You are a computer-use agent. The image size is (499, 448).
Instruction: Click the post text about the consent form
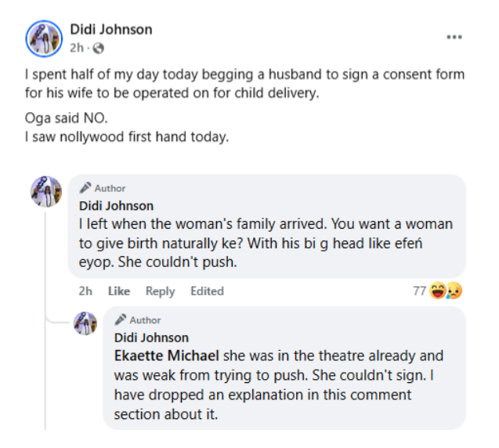coord(242,83)
